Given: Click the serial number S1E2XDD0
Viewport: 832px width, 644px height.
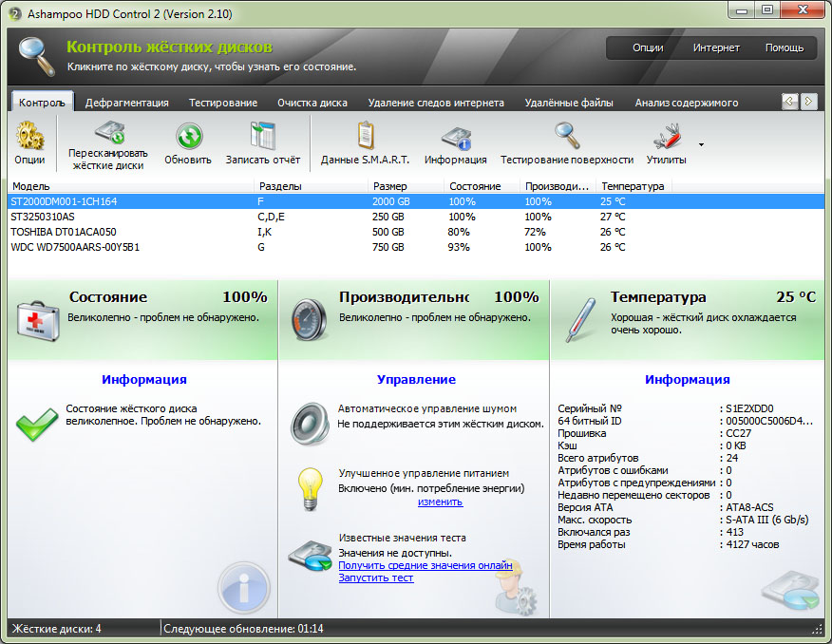Looking at the screenshot, I should pyautogui.click(x=749, y=408).
